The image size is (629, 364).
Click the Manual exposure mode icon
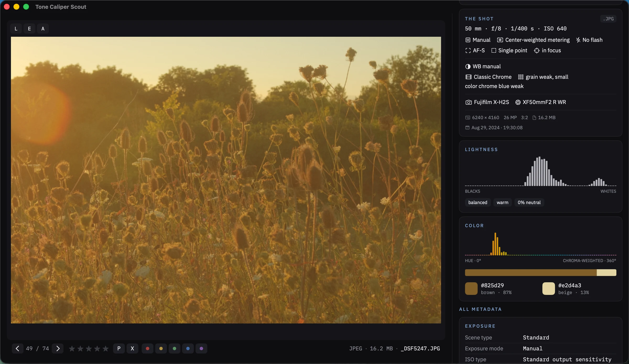coord(468,40)
